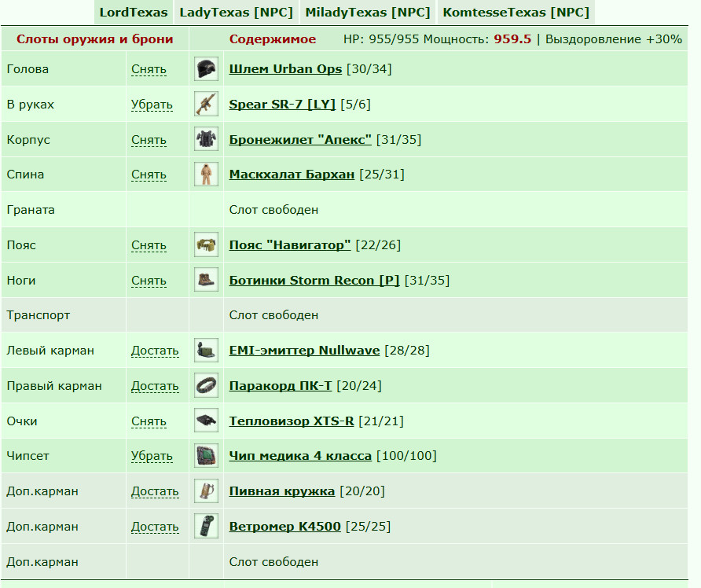Open the Тепловизор XTS-R item link

coord(292,421)
